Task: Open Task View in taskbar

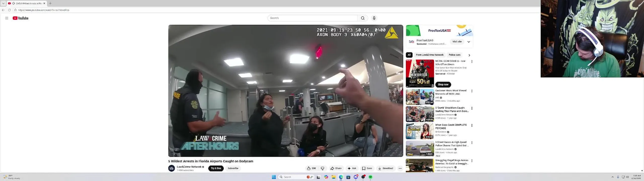Action: pyautogui.click(x=318, y=177)
